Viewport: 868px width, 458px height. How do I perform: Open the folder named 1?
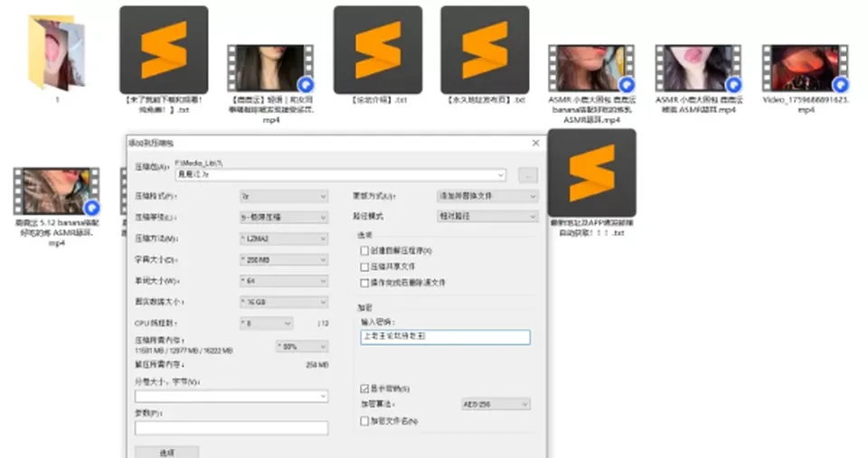[56, 52]
